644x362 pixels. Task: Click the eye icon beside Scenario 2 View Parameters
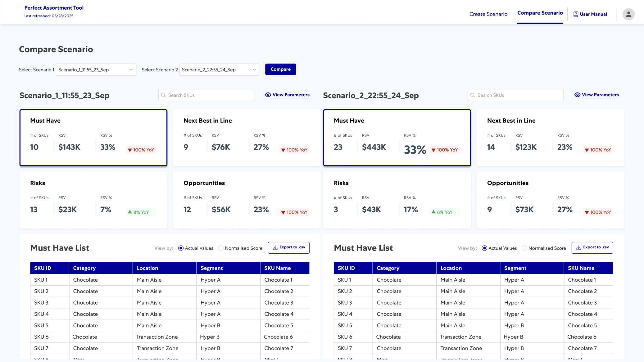point(577,95)
